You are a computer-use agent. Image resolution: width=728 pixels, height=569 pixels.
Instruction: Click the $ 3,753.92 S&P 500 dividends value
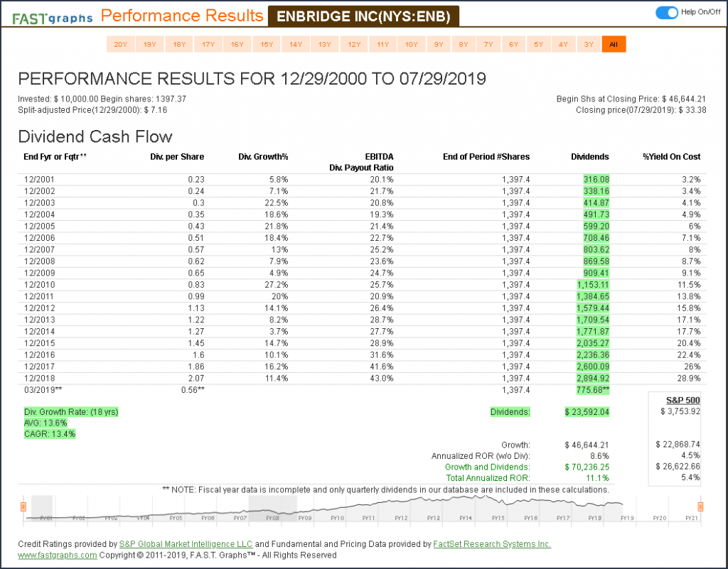[x=680, y=411]
